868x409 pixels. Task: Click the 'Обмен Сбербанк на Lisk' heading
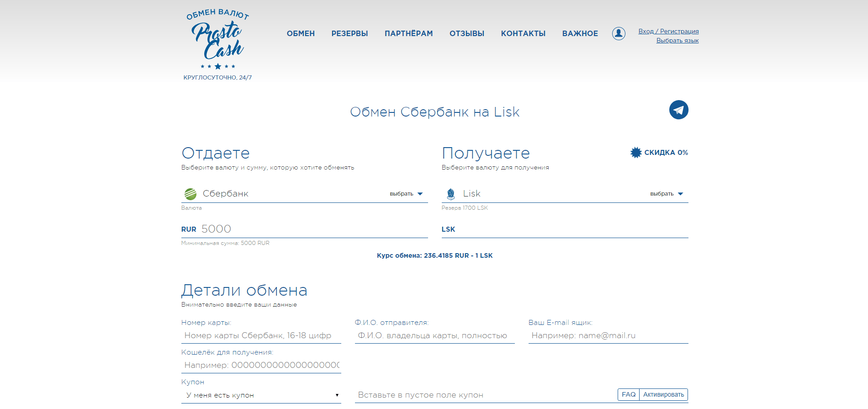tap(435, 112)
